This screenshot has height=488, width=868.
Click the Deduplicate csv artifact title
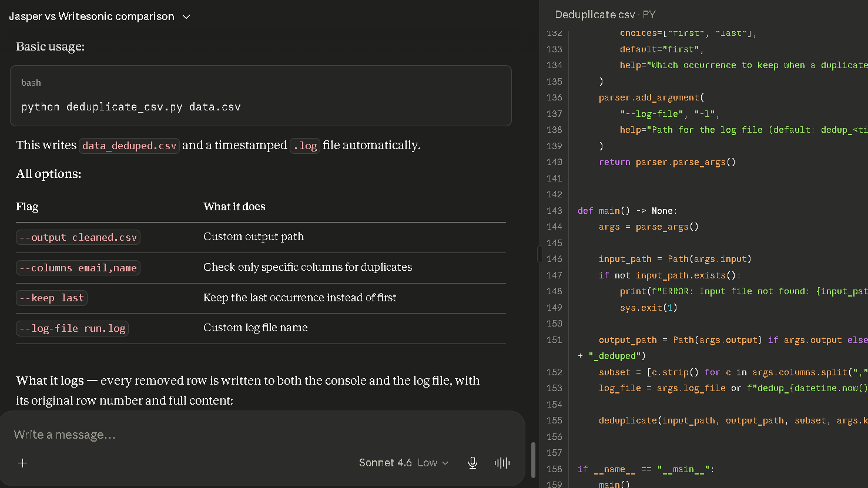(x=595, y=15)
